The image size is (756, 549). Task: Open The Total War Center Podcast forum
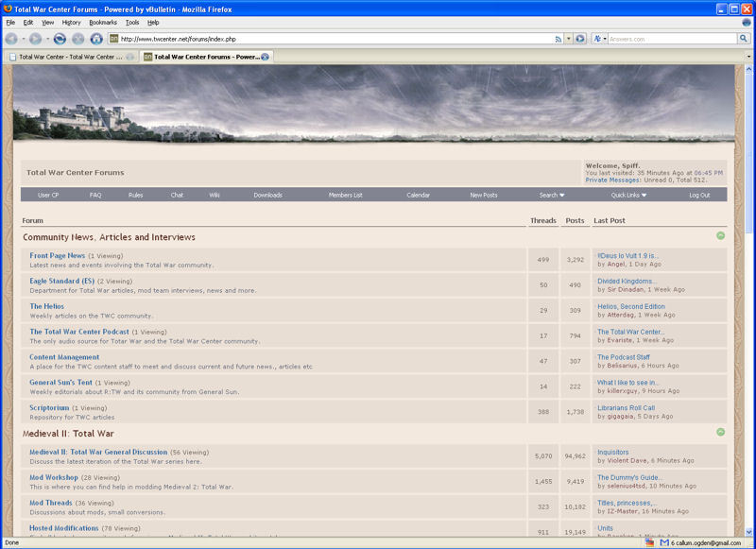tap(79, 332)
